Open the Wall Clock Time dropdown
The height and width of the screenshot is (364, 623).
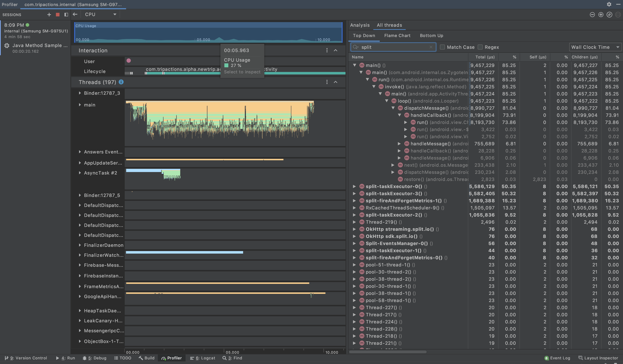[595, 47]
